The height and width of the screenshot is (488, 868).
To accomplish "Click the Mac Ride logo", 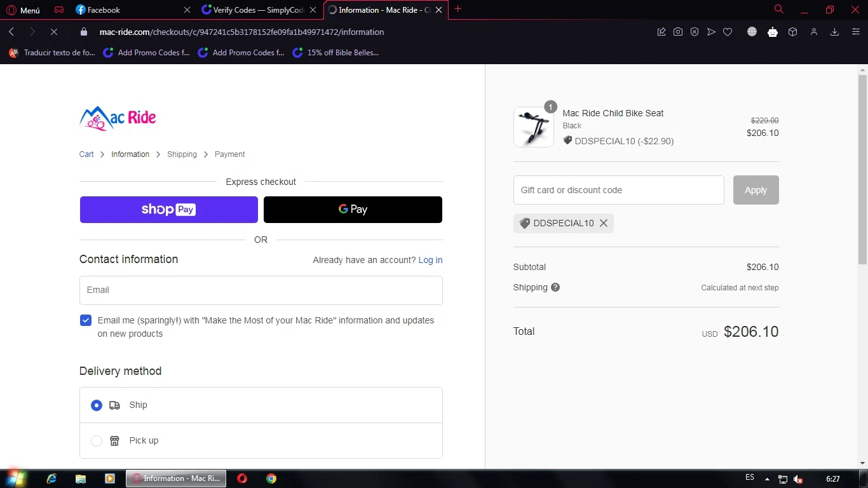I will (x=118, y=118).
